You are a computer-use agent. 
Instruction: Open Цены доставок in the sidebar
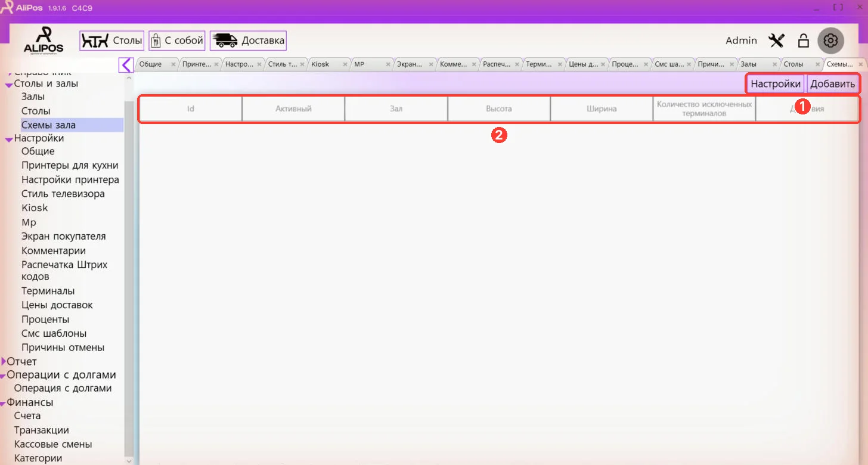57,305
